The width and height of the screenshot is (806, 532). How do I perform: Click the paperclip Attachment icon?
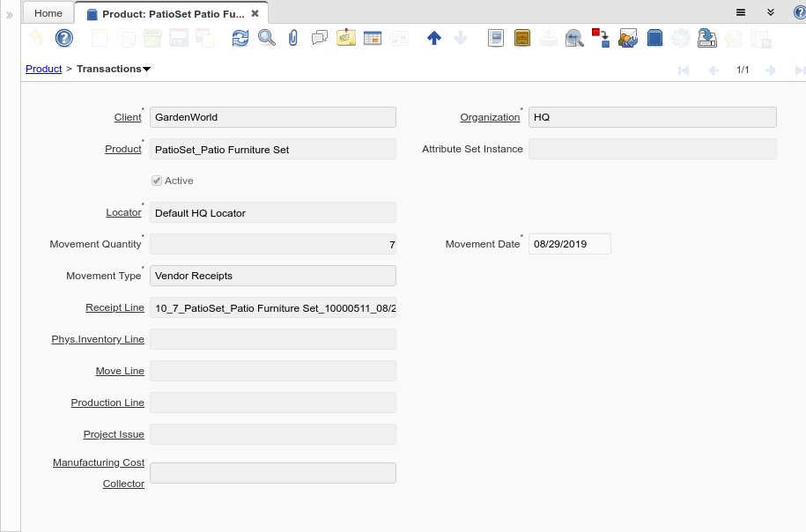coord(293,38)
